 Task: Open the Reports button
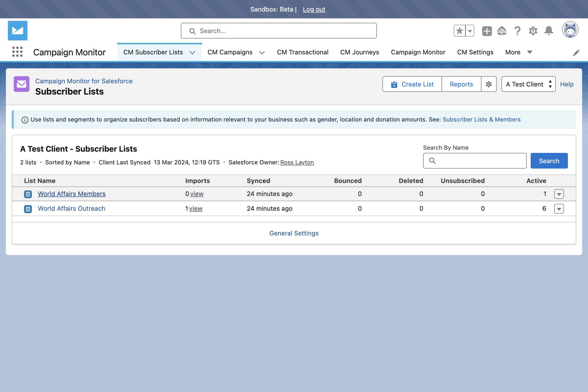click(x=461, y=84)
